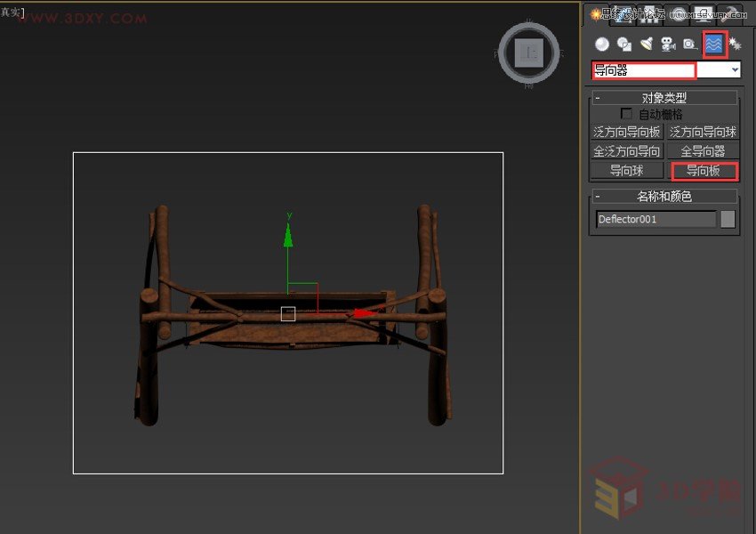Select the Shapes category icon
The image size is (756, 534).
click(x=624, y=44)
